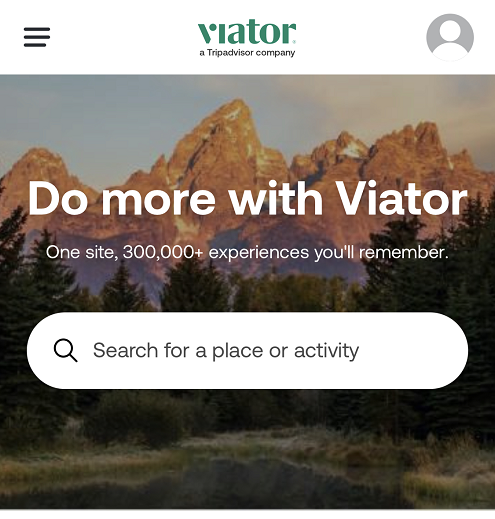The width and height of the screenshot is (495, 519).
Task: Show sign-in options from profile icon
Action: pyautogui.click(x=450, y=37)
